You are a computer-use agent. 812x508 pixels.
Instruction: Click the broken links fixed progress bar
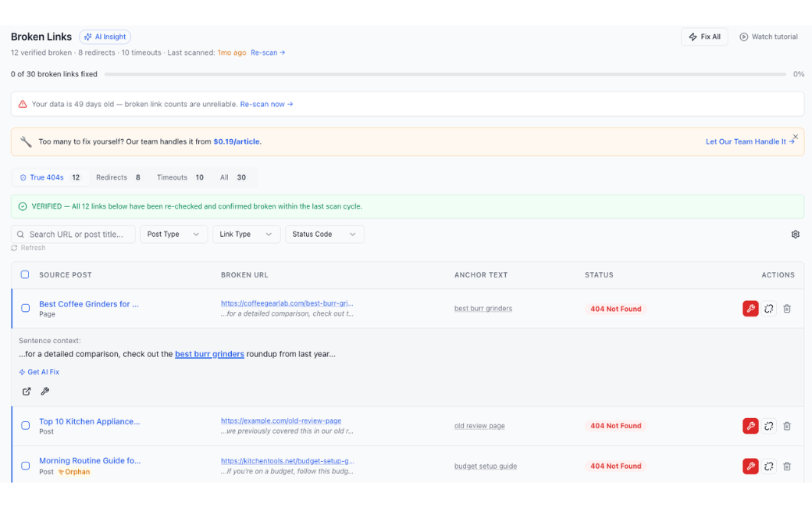click(445, 74)
